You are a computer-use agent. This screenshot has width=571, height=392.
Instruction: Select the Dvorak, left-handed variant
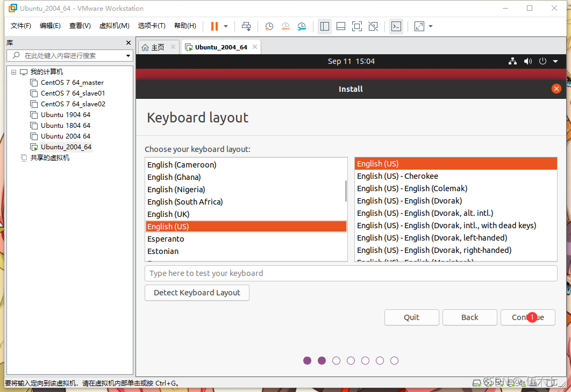(455, 238)
